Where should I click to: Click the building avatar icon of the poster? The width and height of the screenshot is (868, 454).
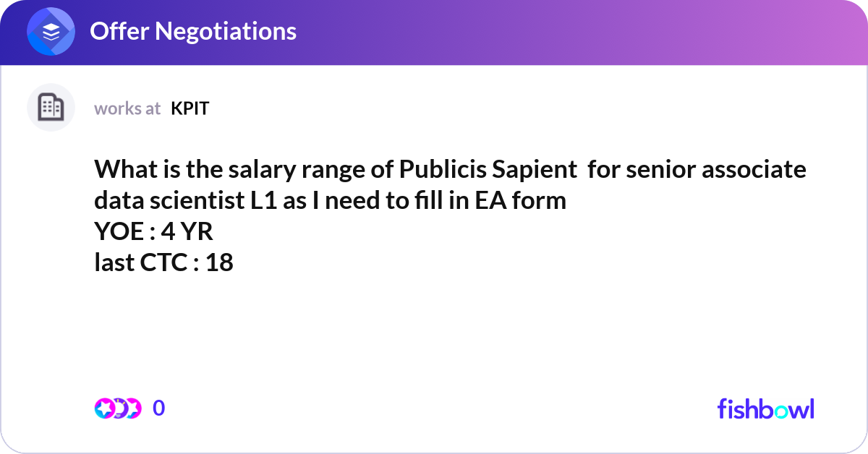51,107
